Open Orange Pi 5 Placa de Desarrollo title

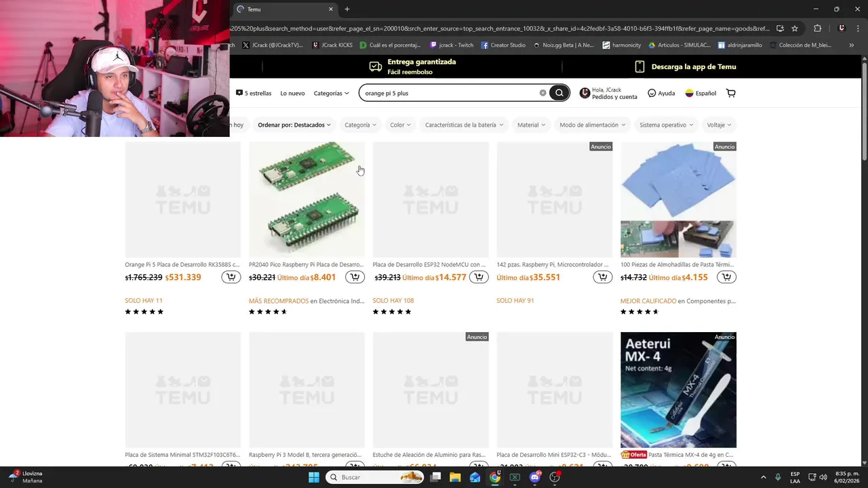point(182,264)
